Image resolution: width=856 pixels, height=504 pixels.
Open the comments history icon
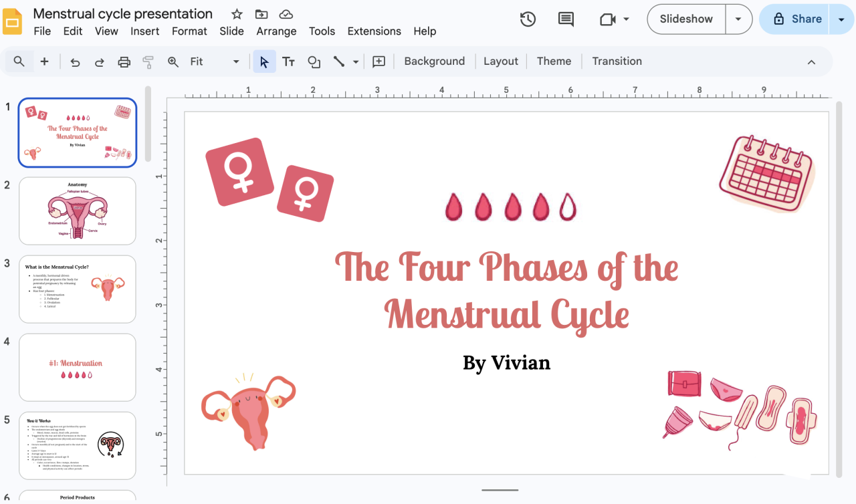click(x=566, y=19)
